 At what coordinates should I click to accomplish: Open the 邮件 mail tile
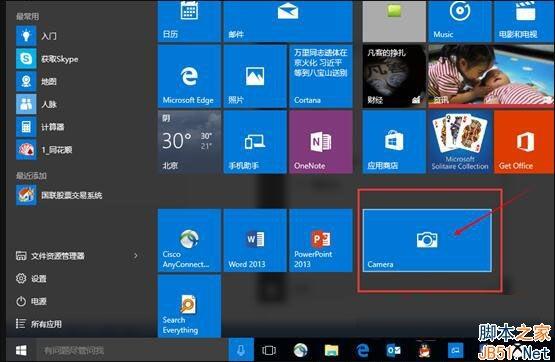point(288,21)
